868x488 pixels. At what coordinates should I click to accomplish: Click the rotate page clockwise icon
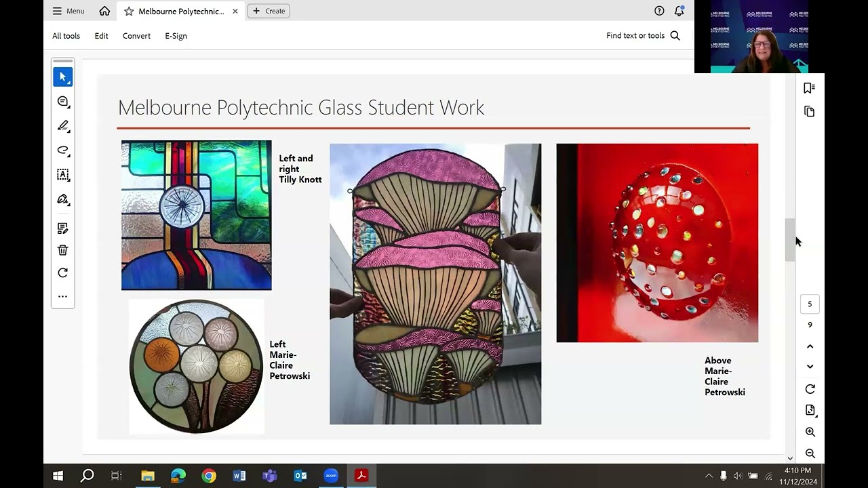tap(810, 389)
